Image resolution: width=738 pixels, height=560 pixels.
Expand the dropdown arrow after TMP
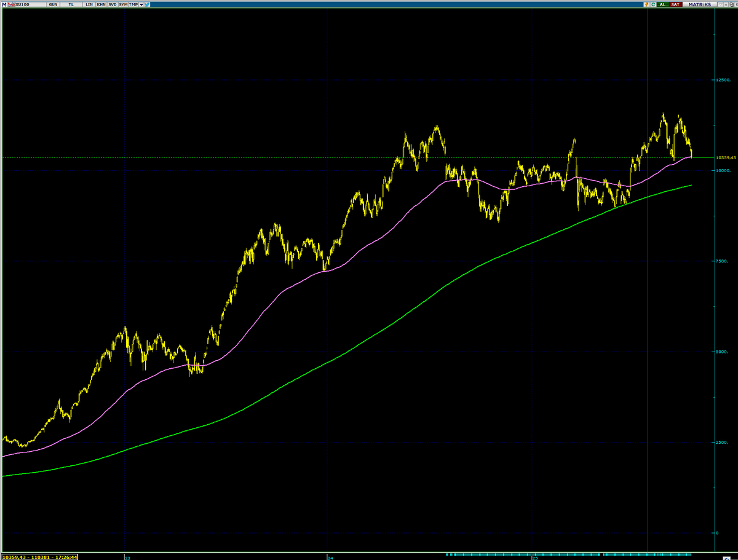click(x=141, y=4)
